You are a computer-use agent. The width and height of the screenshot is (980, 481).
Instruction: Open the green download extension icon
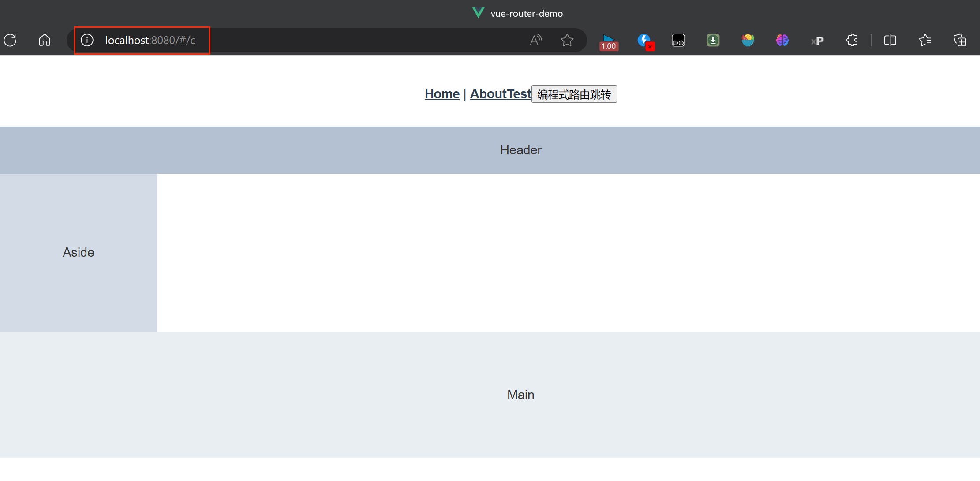tap(713, 40)
